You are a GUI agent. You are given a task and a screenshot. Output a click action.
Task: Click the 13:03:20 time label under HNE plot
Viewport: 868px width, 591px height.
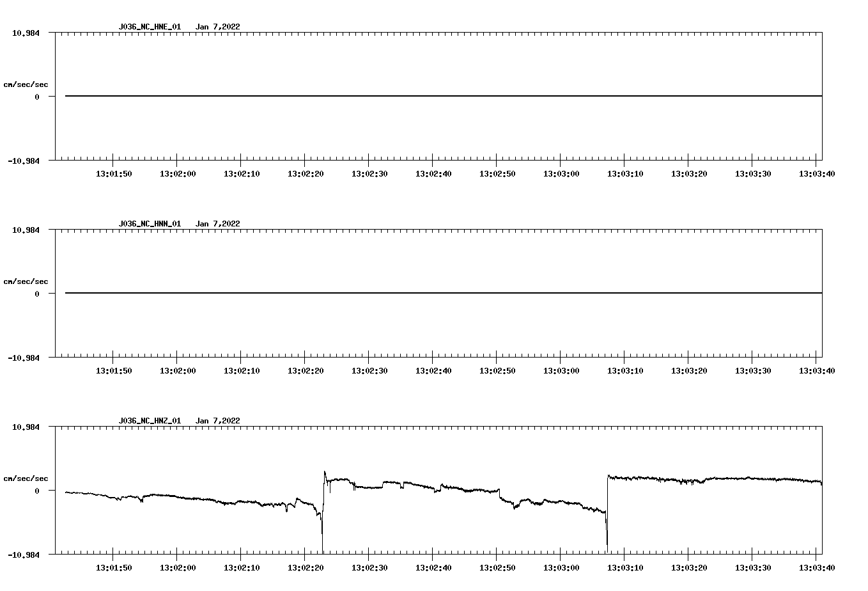[689, 174]
